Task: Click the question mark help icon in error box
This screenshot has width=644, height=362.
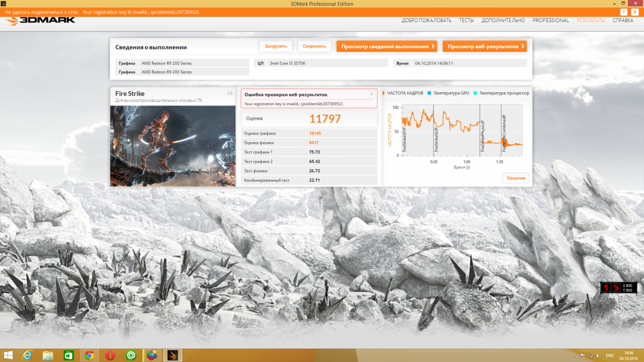Action: point(371,94)
